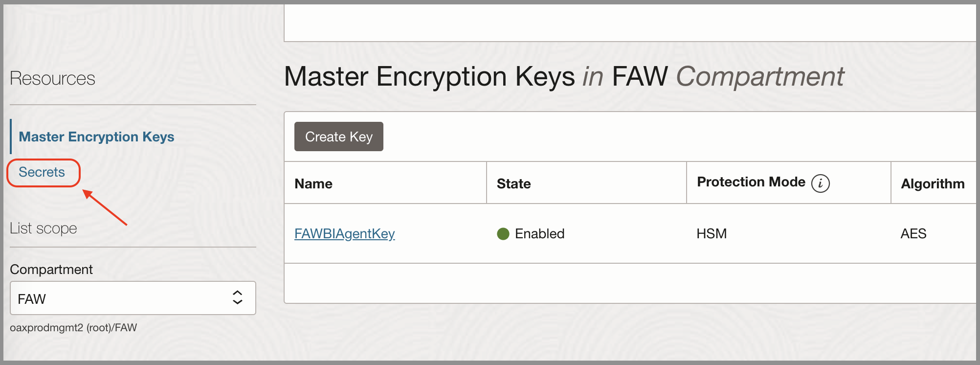Click the List scope heading
This screenshot has width=980, height=365.
click(44, 228)
